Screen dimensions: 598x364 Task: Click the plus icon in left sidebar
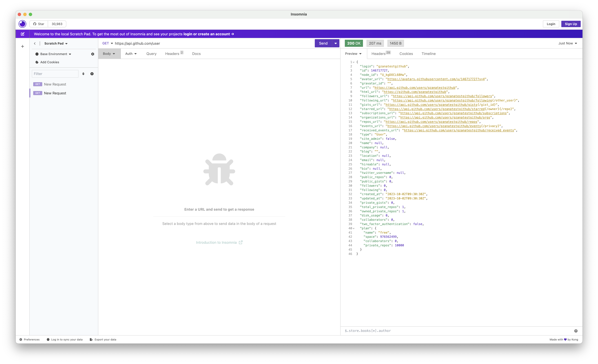(23, 46)
